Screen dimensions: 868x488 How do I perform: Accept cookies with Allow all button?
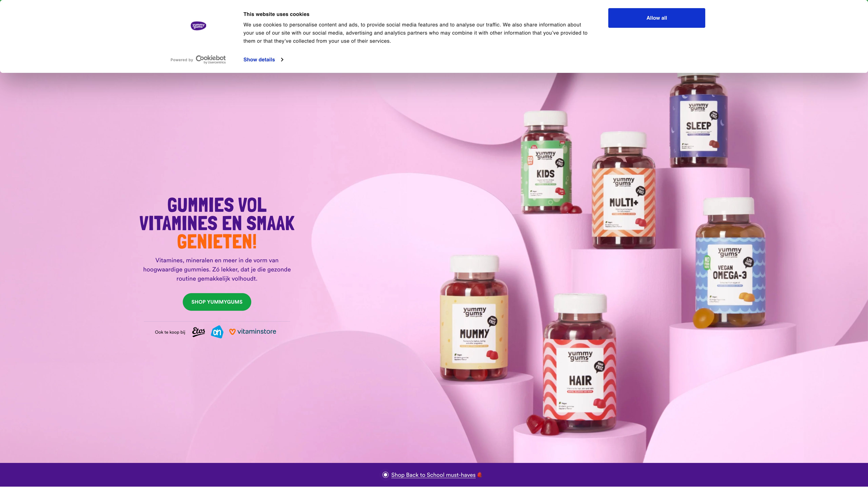click(656, 18)
